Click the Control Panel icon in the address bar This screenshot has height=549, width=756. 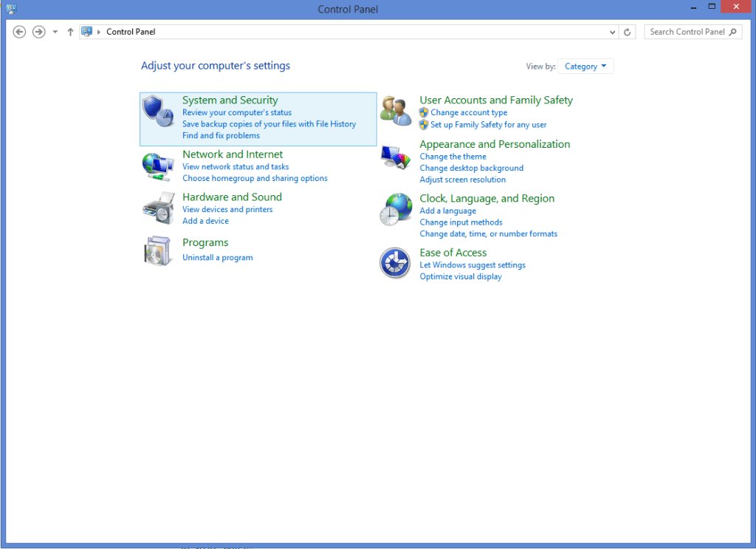[87, 32]
